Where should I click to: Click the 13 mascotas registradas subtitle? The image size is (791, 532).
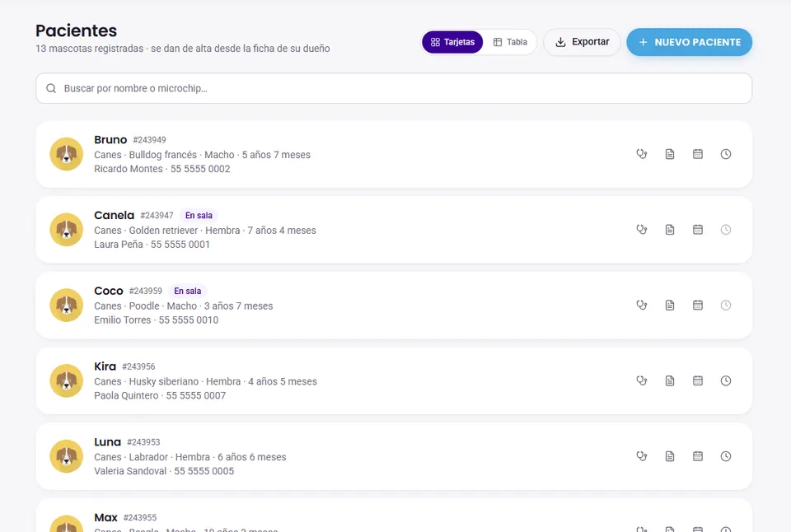(183, 49)
